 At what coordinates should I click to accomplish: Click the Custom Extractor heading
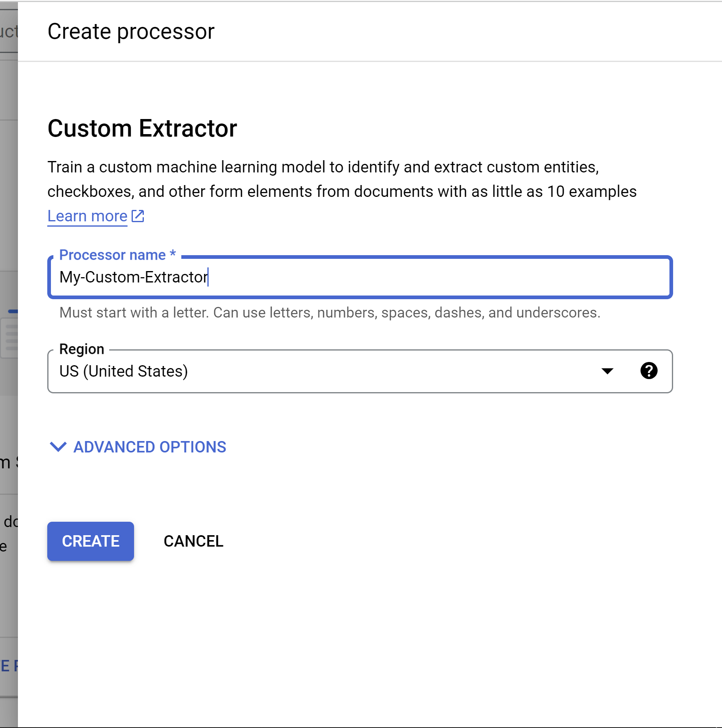pos(142,129)
